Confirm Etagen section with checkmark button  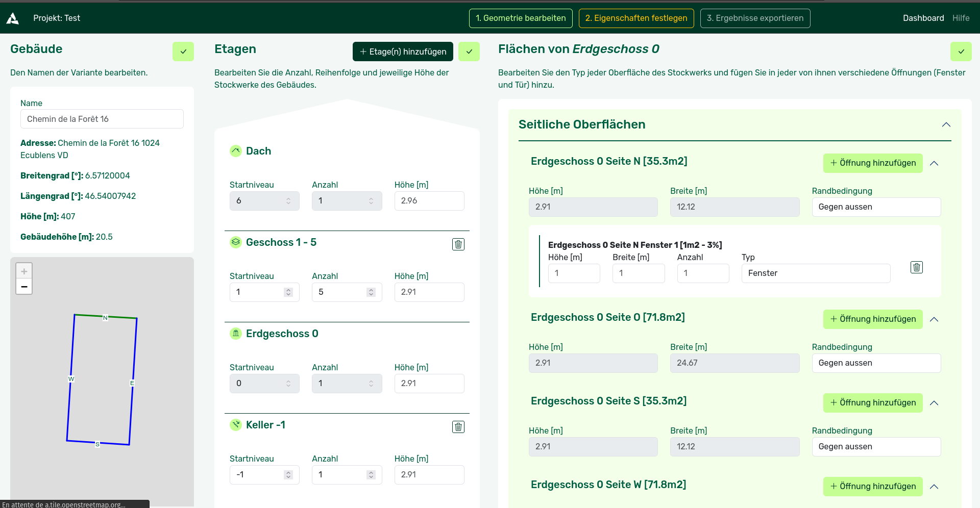tap(469, 52)
